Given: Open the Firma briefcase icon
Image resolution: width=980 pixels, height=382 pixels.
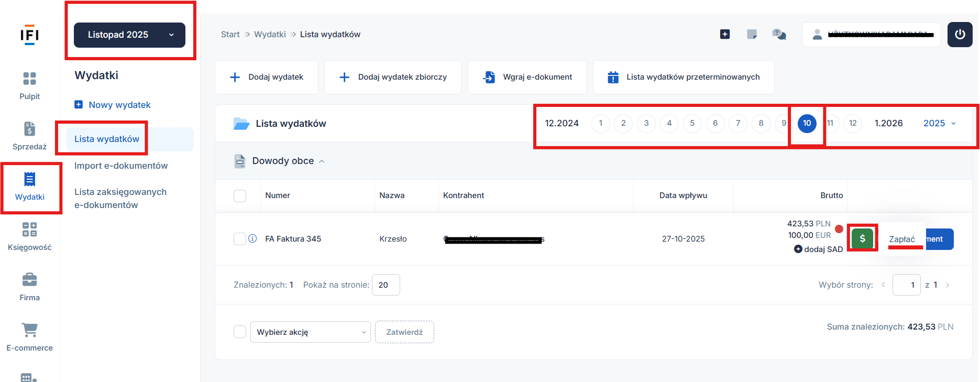Looking at the screenshot, I should pos(30,280).
